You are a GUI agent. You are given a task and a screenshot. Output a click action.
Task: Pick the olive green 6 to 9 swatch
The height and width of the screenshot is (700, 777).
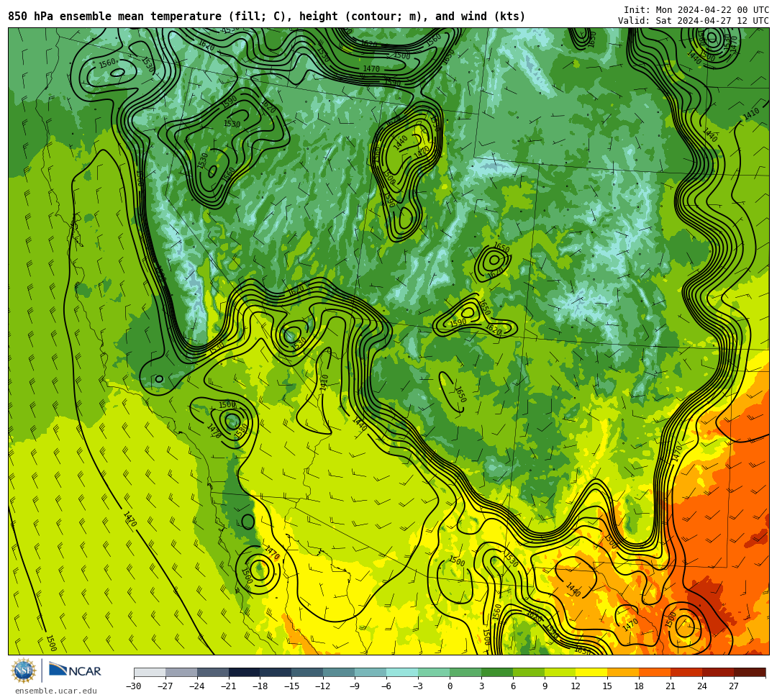529,672
